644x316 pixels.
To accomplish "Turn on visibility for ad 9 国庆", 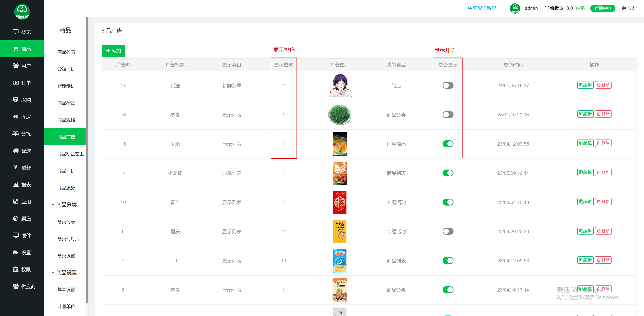I will click(x=448, y=231).
